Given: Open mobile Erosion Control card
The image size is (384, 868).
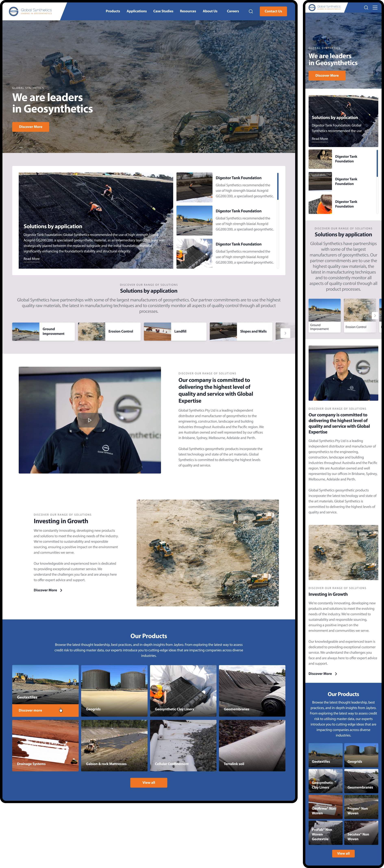Looking at the screenshot, I should coord(360,316).
